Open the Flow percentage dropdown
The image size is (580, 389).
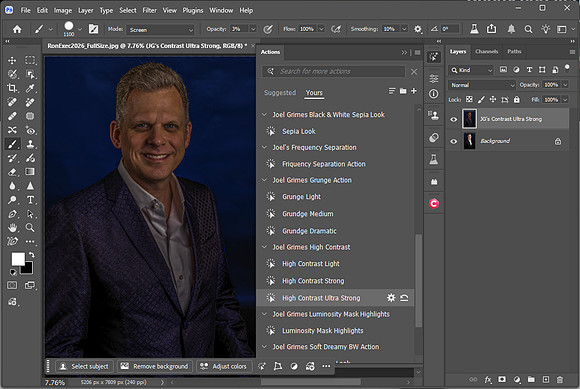click(x=321, y=29)
